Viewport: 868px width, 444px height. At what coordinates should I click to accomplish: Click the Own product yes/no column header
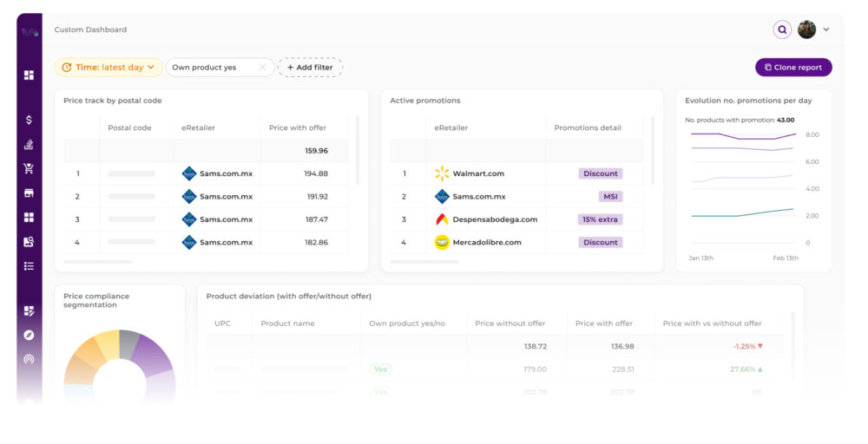click(407, 323)
